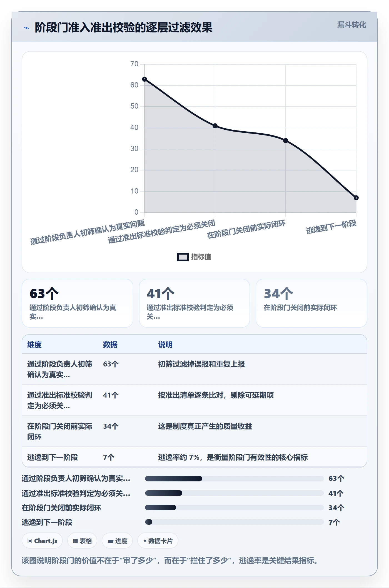The height and width of the screenshot is (588, 389).
Task: Click progress label 逃逸到下一阶段
Action: point(47,522)
